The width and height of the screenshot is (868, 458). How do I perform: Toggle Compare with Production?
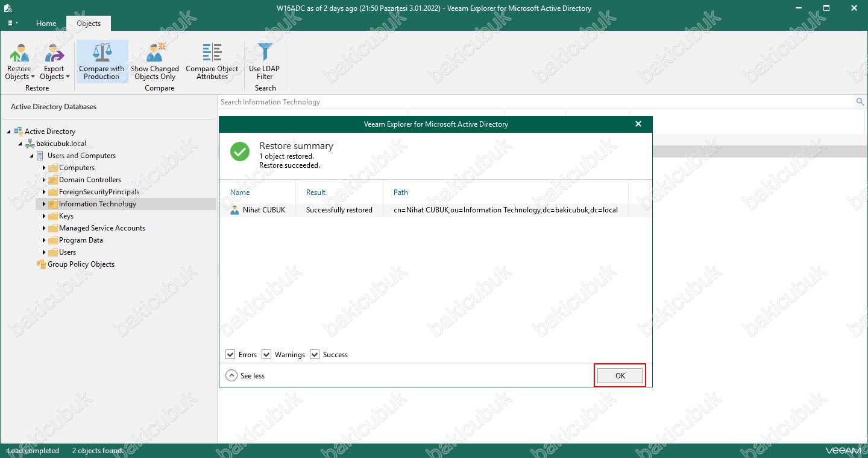pos(102,62)
